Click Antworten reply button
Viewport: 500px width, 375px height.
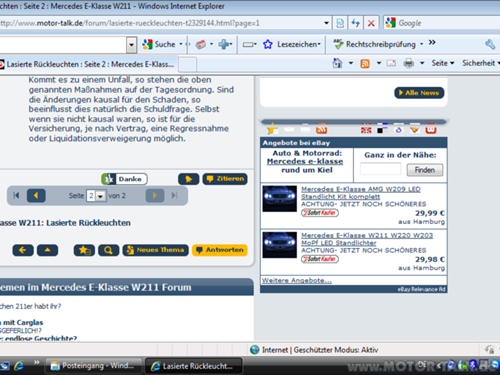(220, 250)
